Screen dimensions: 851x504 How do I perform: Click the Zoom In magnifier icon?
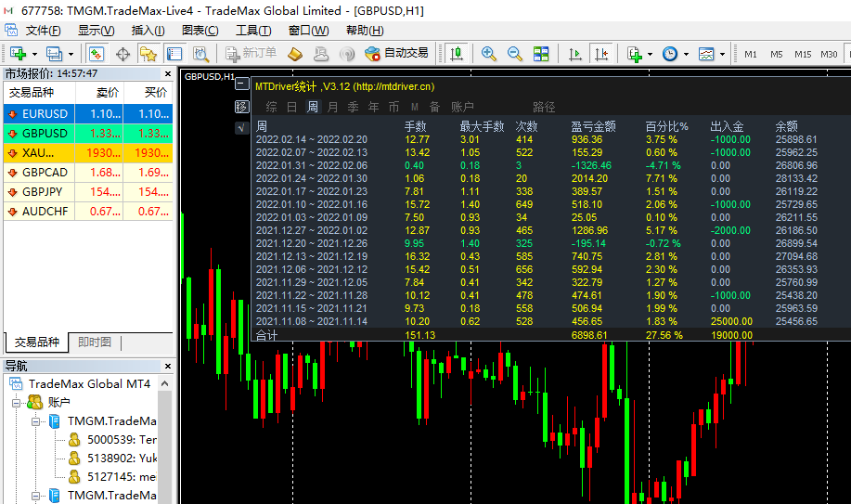click(x=488, y=54)
